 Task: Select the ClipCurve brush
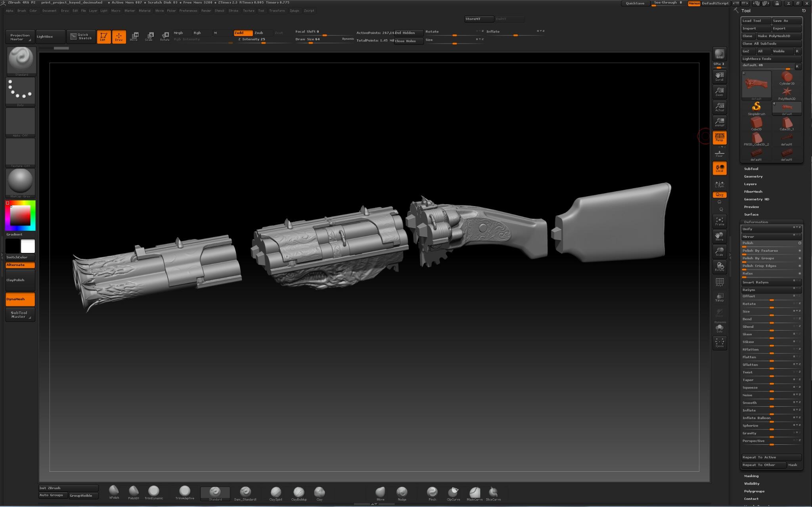tap(453, 493)
